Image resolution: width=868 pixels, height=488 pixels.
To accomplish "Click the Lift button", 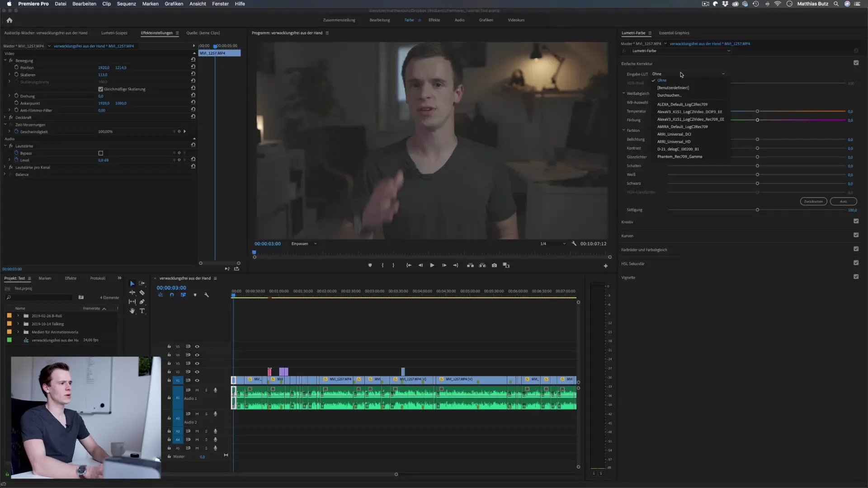I will coord(470,266).
